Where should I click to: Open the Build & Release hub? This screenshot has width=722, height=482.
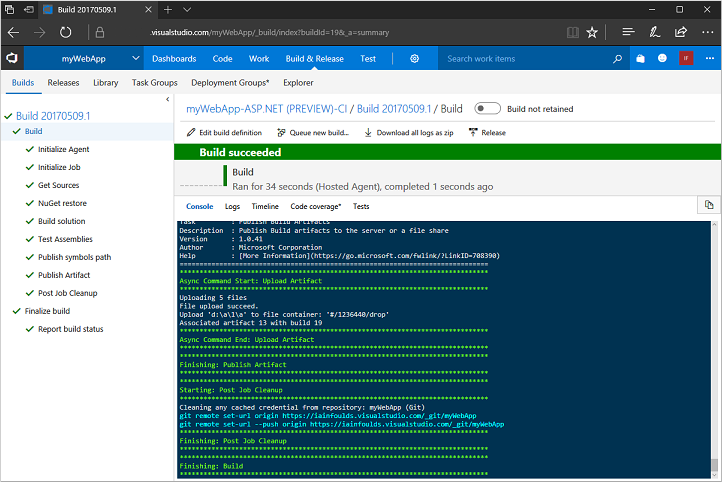(314, 58)
